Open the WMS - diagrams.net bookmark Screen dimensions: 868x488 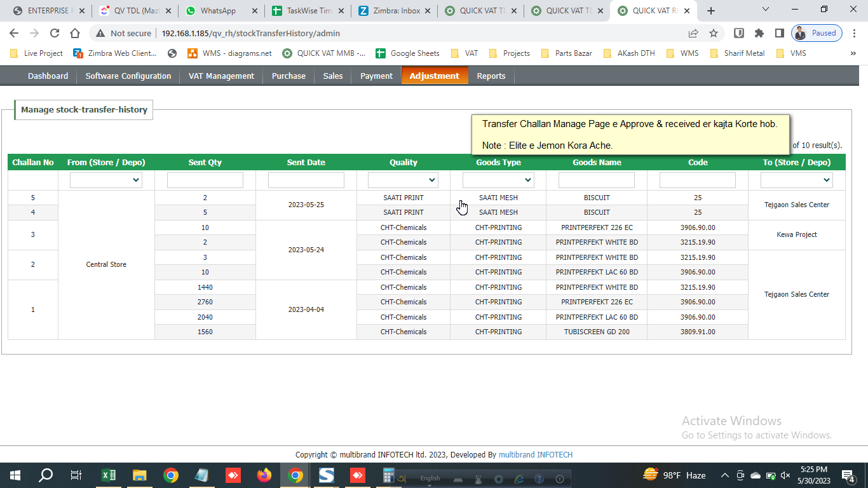click(x=229, y=53)
